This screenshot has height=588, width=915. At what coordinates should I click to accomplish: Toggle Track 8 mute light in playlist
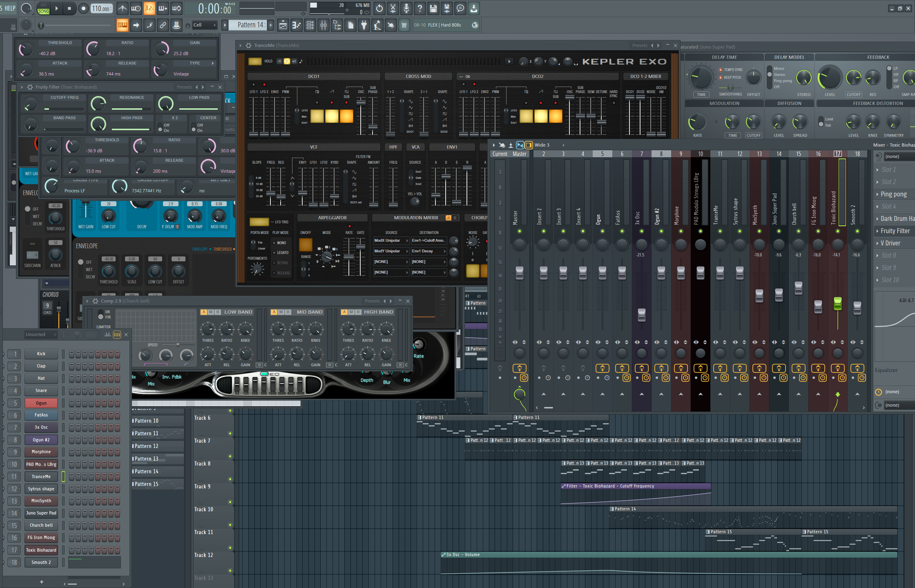tap(230, 479)
